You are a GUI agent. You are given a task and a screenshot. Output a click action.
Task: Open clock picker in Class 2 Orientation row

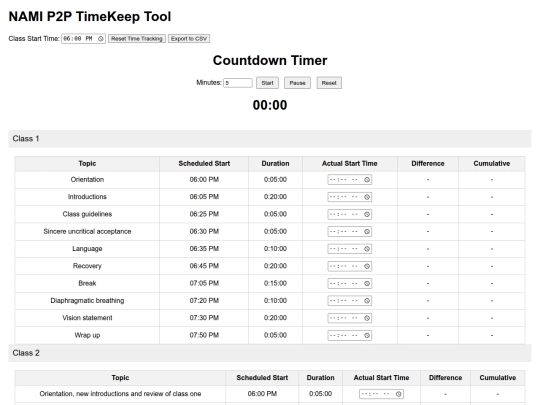pyautogui.click(x=399, y=394)
